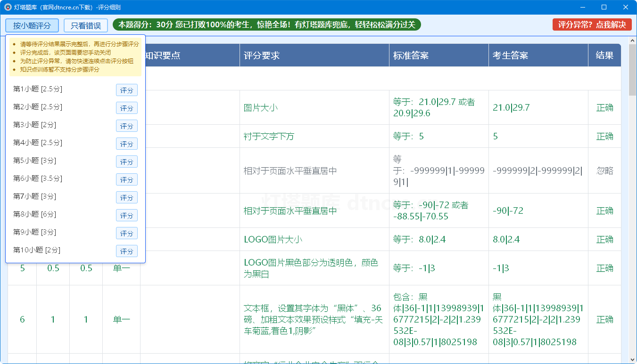Click the 考生答案 column header
The height and width of the screenshot is (364, 637).
[538, 55]
